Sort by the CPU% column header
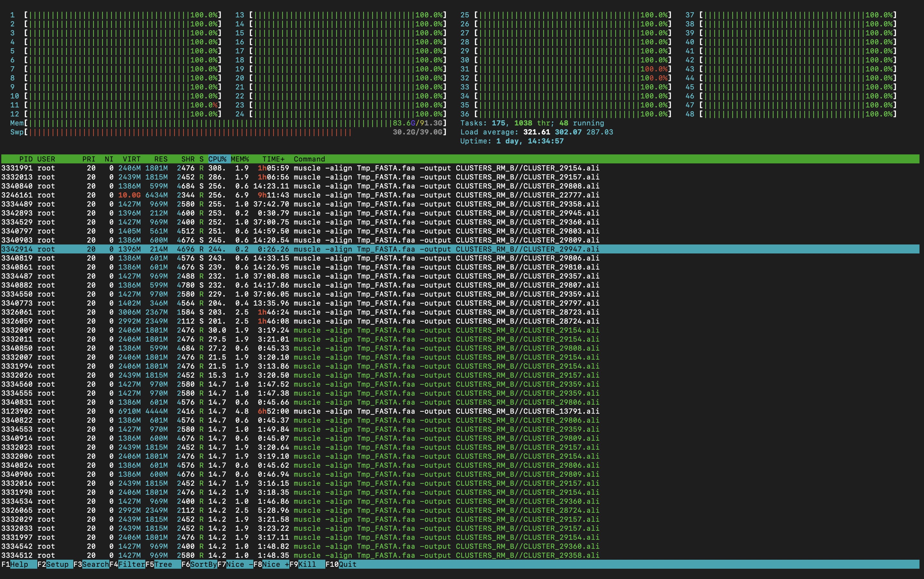924x579 pixels. (x=217, y=159)
